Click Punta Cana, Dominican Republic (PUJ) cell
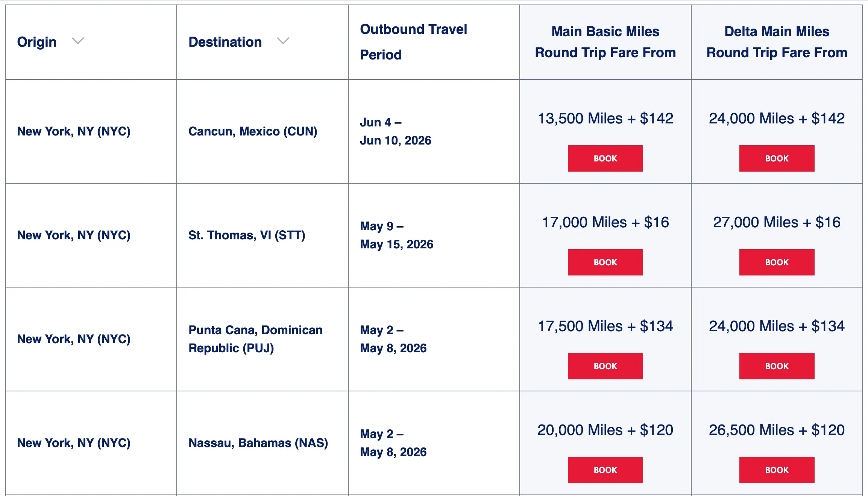Viewport: 868px width, 496px height. coord(255,339)
